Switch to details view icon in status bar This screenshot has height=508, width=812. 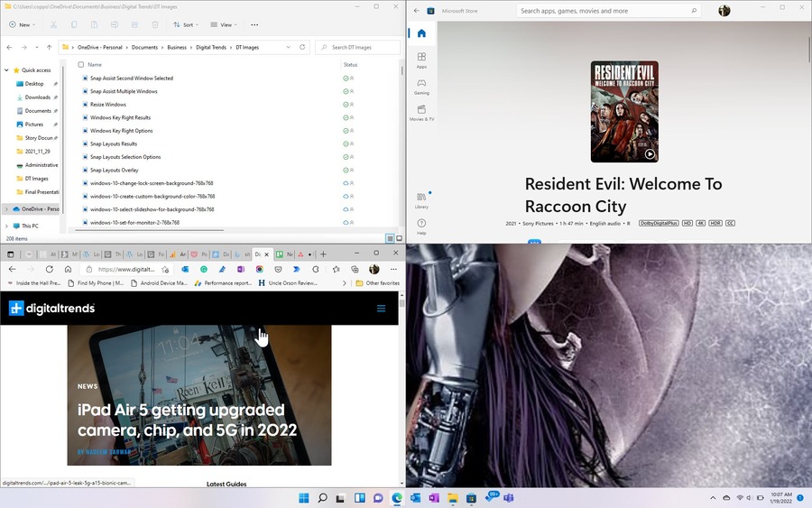(x=390, y=239)
